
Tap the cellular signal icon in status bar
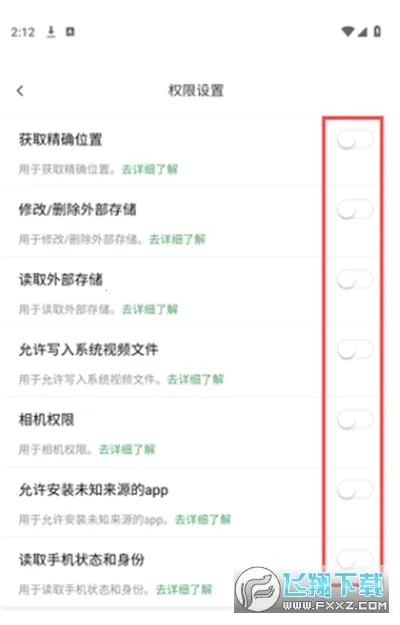[x=362, y=31]
